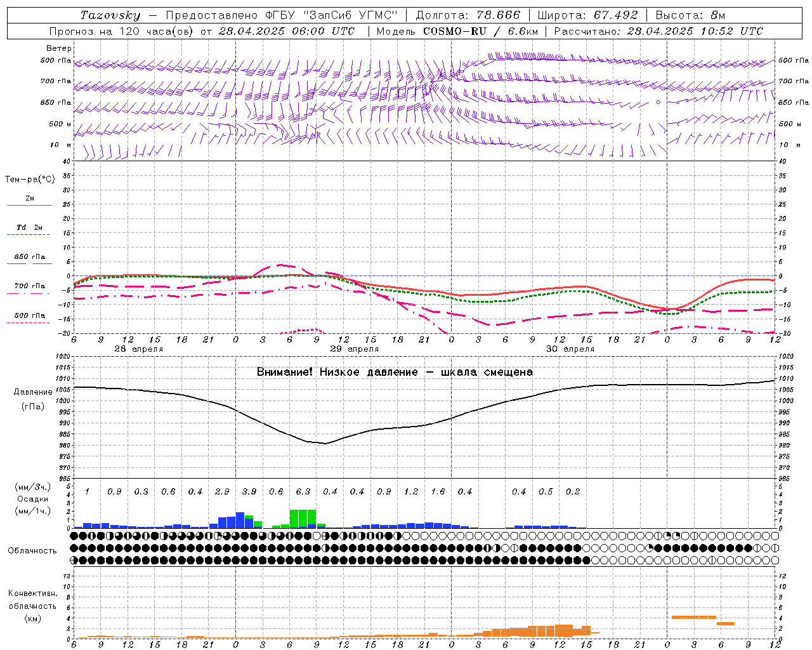
Task: Click the tallest green precipitation bar near 6.3
Action: [x=303, y=519]
